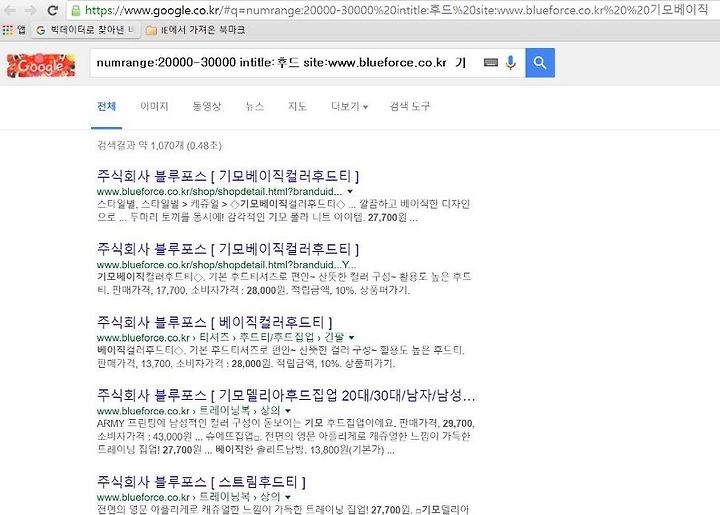Image resolution: width=720 pixels, height=515 pixels.
Task: Expand the 더보기 dropdown menu
Action: (349, 106)
